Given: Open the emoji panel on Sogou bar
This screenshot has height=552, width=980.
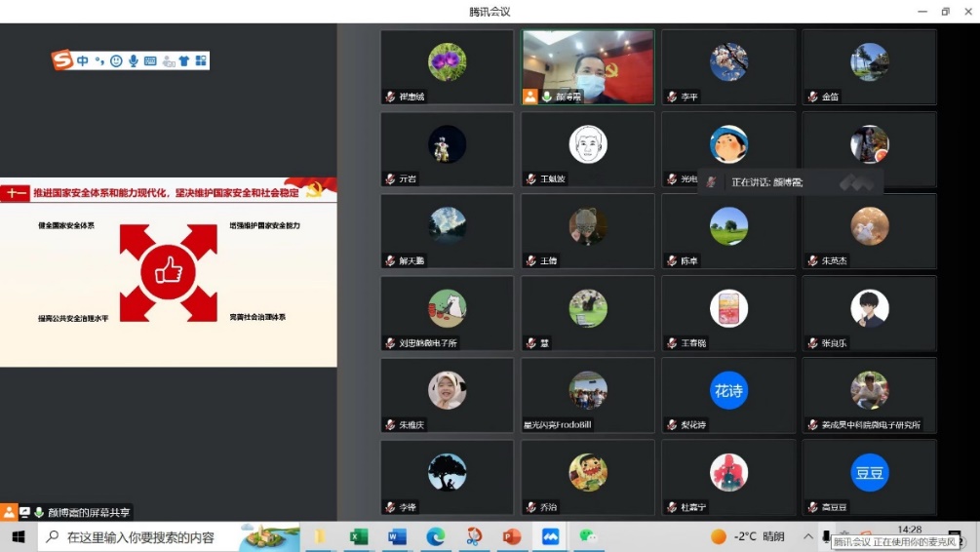Looking at the screenshot, I should pos(116,60).
